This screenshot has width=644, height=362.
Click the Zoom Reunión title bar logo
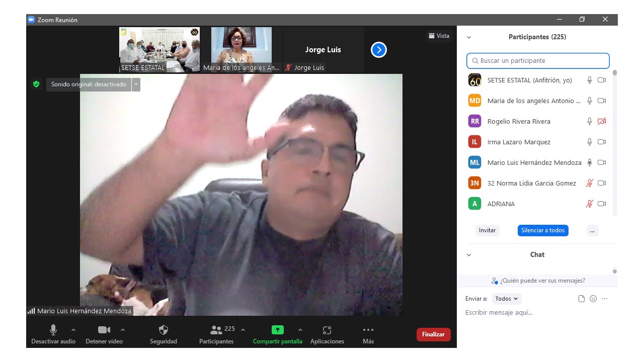31,20
